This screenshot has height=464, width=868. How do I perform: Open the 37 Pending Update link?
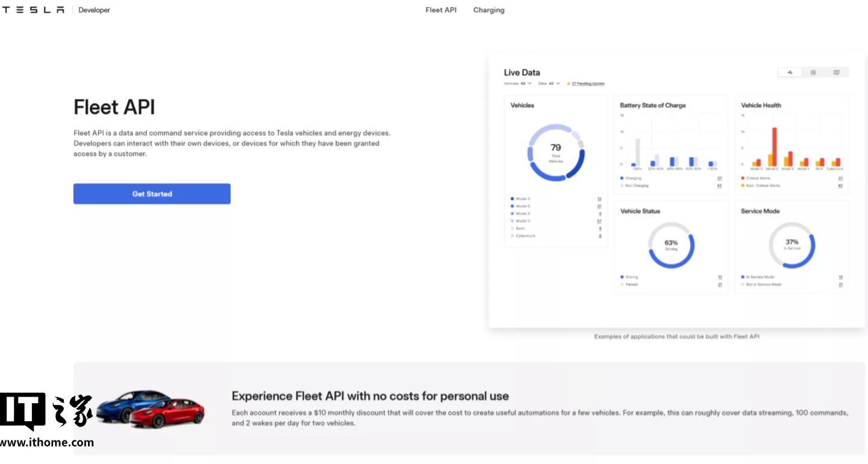click(x=588, y=84)
